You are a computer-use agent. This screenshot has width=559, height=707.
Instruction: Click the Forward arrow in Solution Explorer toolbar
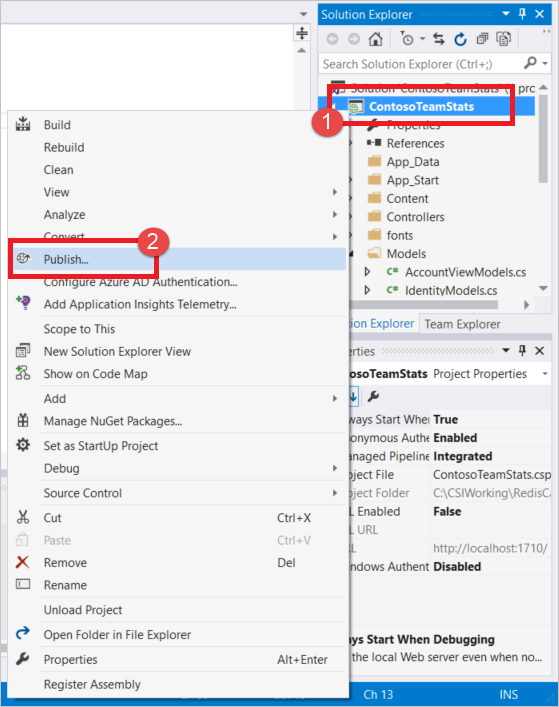pos(354,39)
